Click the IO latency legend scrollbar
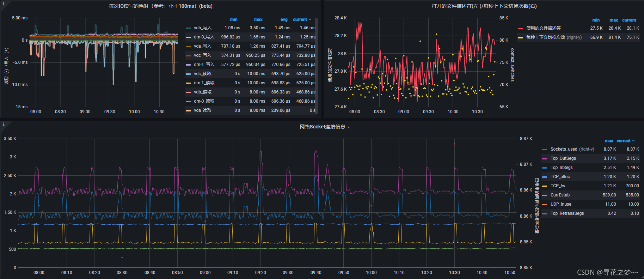 pos(317,66)
